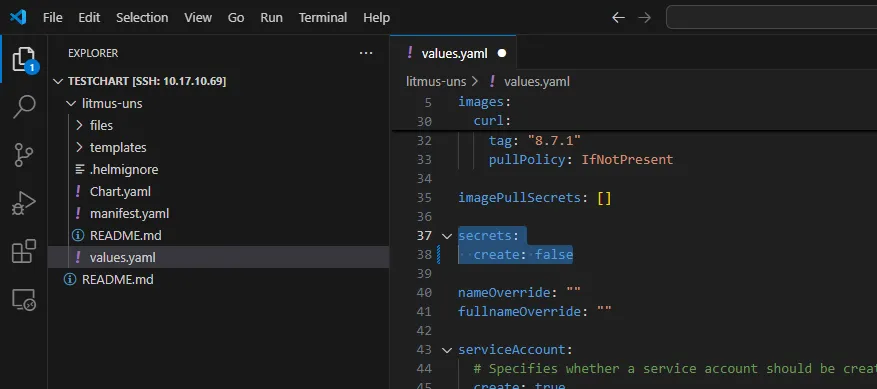Screen dimensions: 877x389
Task: Click the YAML icon beside manifest.yaml
Action: point(78,213)
